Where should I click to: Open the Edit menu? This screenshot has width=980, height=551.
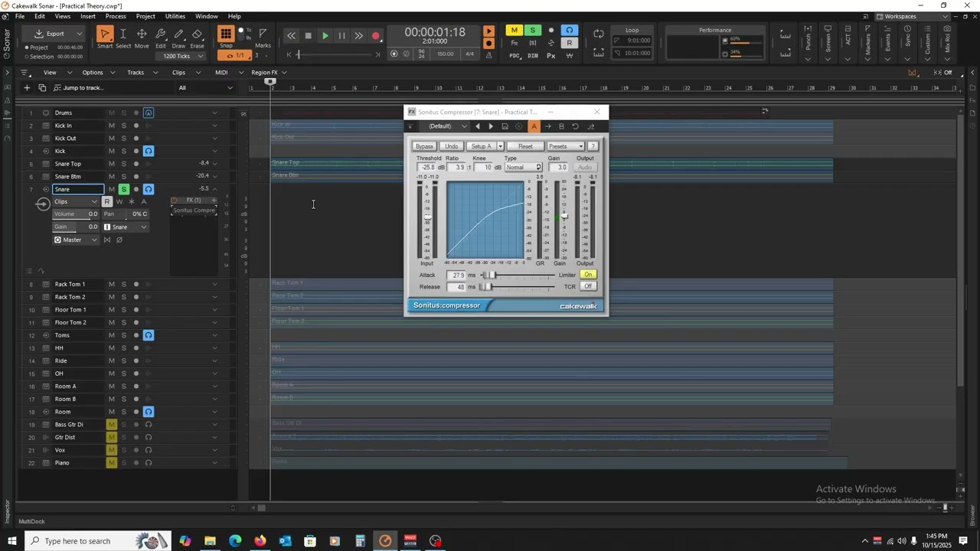tap(40, 16)
